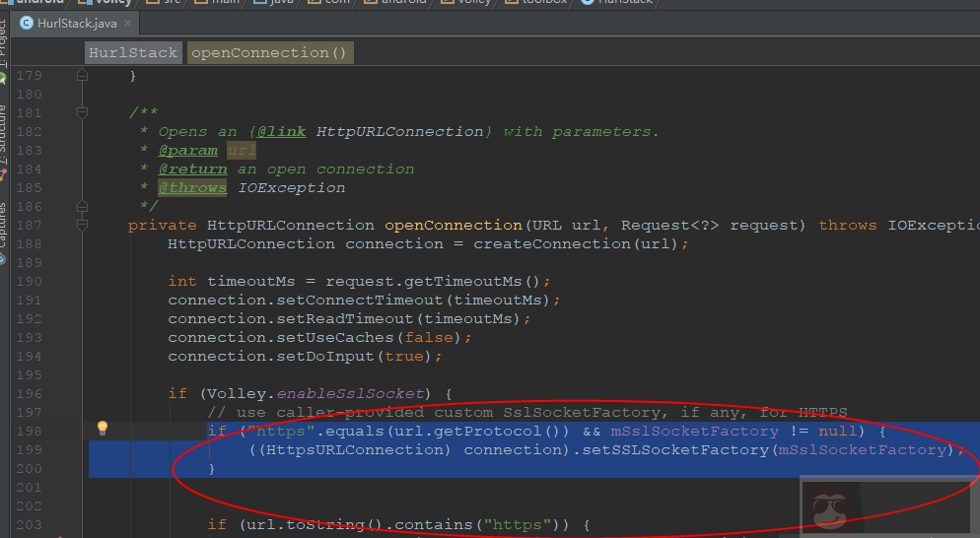Open the Project tool window
The width and height of the screenshot is (980, 538).
[x=4, y=39]
